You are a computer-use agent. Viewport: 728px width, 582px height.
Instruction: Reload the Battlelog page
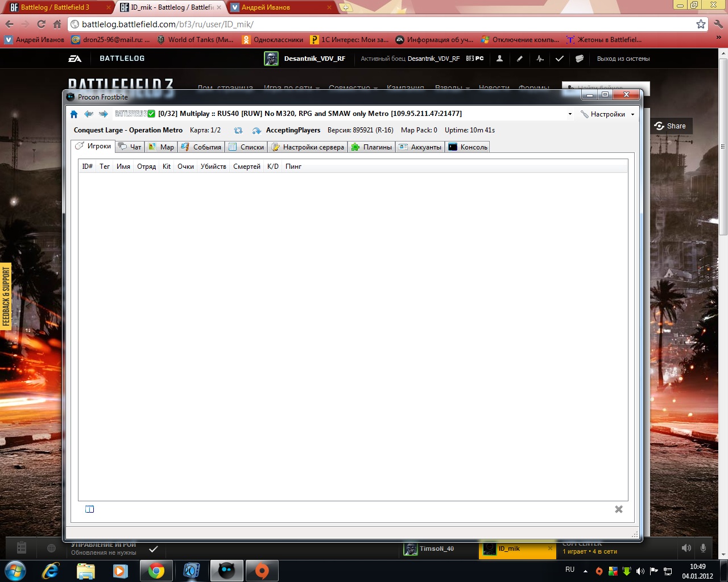click(41, 24)
